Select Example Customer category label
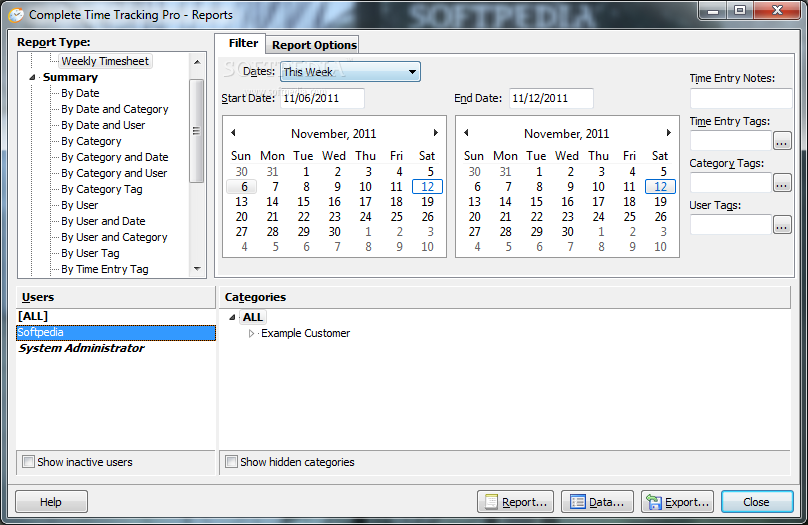This screenshot has width=808, height=525. click(305, 333)
